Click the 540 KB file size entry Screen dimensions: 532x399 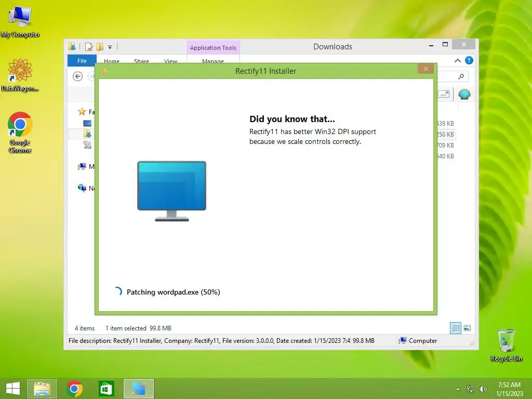pyautogui.click(x=446, y=156)
